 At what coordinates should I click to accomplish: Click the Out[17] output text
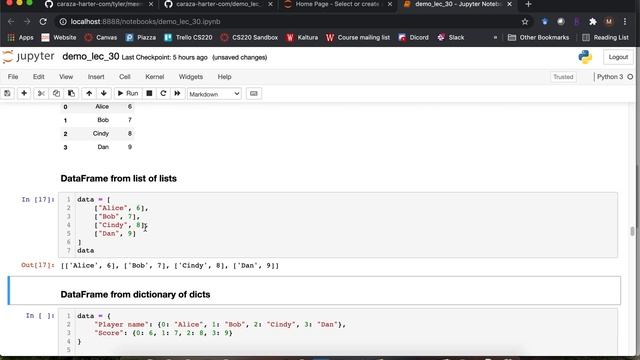170,266
